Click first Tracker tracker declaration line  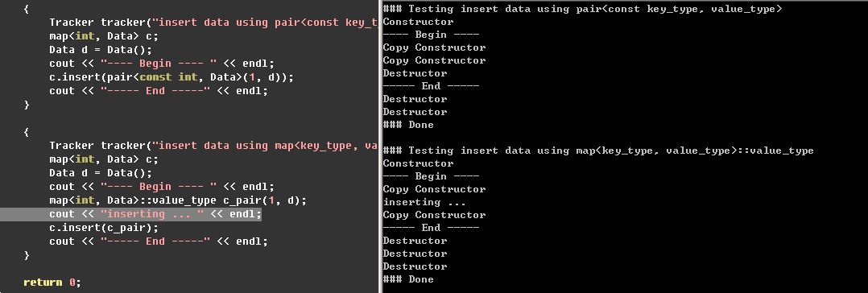[213, 23]
